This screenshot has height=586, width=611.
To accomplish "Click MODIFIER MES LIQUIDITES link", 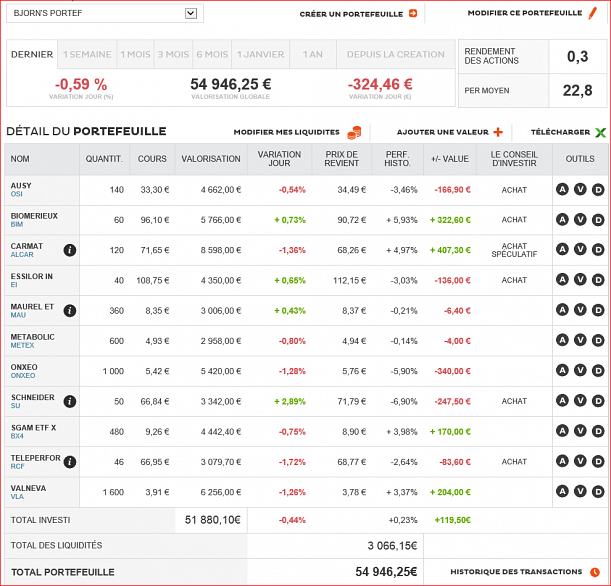I will (x=286, y=132).
